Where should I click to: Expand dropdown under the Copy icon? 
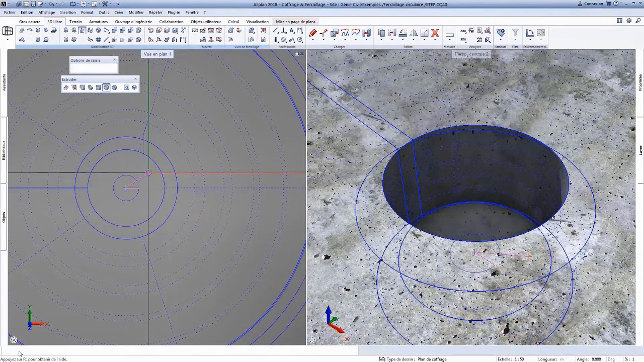[381, 40]
